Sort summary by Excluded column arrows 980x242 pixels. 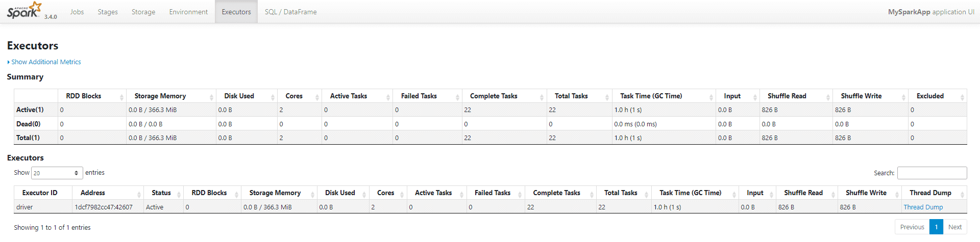click(962, 97)
